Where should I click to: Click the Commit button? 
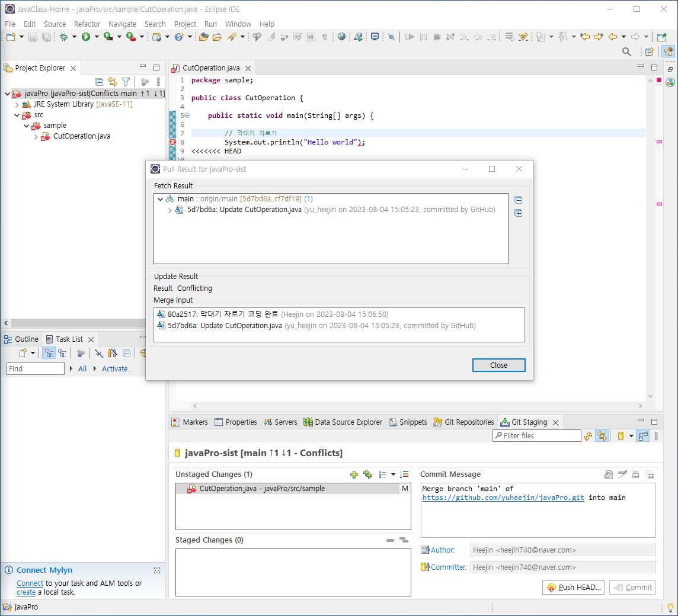click(x=632, y=588)
